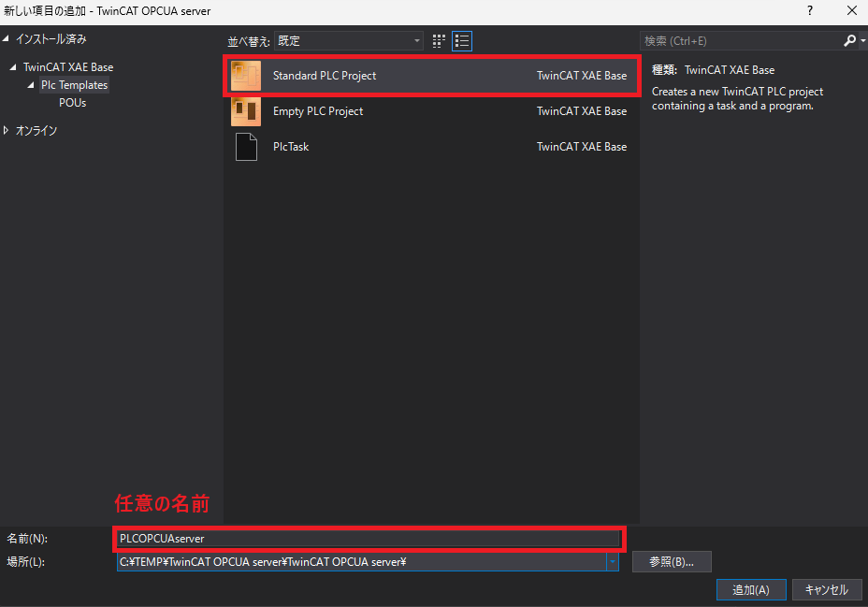Select the Standard PLC Project text
The width and height of the screenshot is (868, 607).
pos(325,76)
